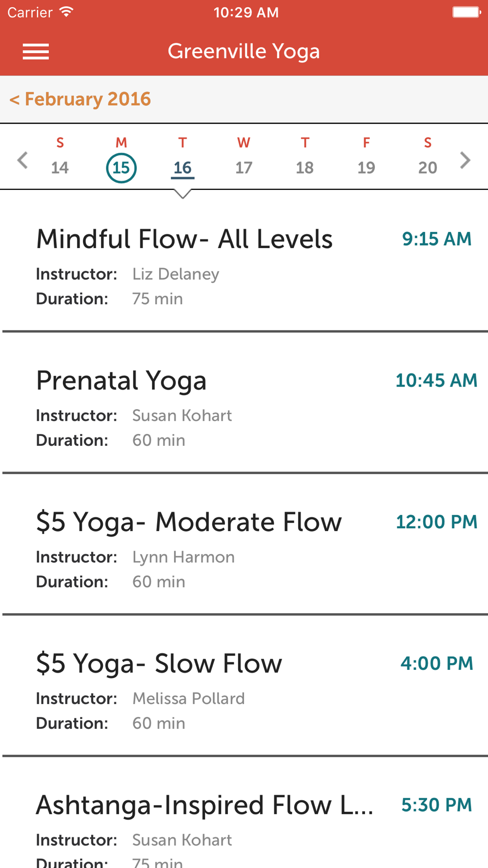Open Ashtanga-Inspired Flow class
The height and width of the screenshot is (868, 488).
coord(244,813)
